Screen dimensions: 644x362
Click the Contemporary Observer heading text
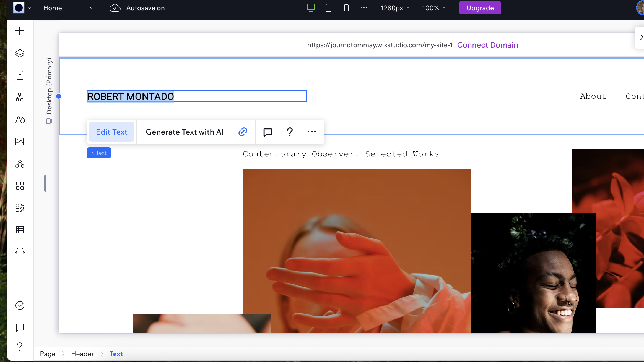point(341,154)
